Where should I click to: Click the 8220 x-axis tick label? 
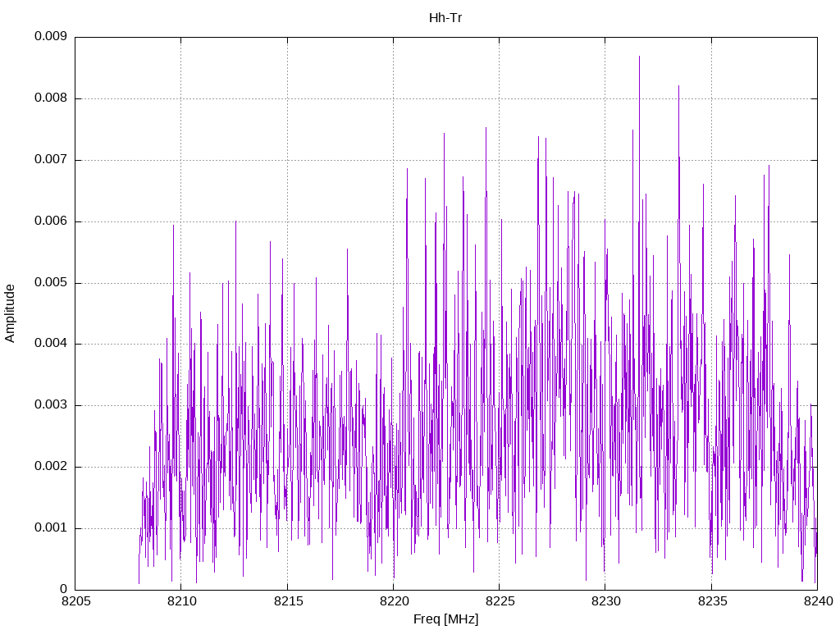395,601
